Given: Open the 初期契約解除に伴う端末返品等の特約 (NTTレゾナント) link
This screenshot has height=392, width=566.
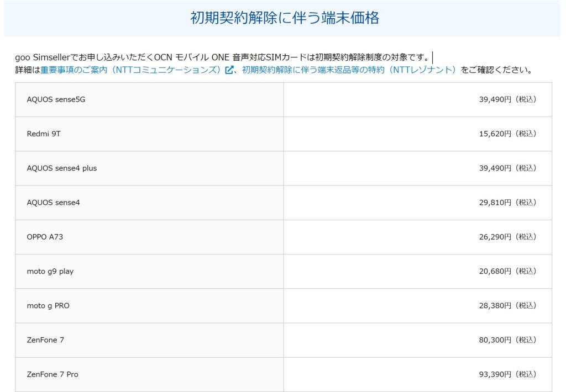Looking at the screenshot, I should pos(349,70).
